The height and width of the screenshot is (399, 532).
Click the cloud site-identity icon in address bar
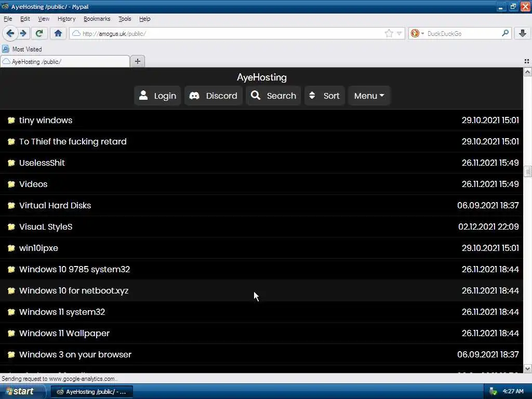pyautogui.click(x=76, y=33)
